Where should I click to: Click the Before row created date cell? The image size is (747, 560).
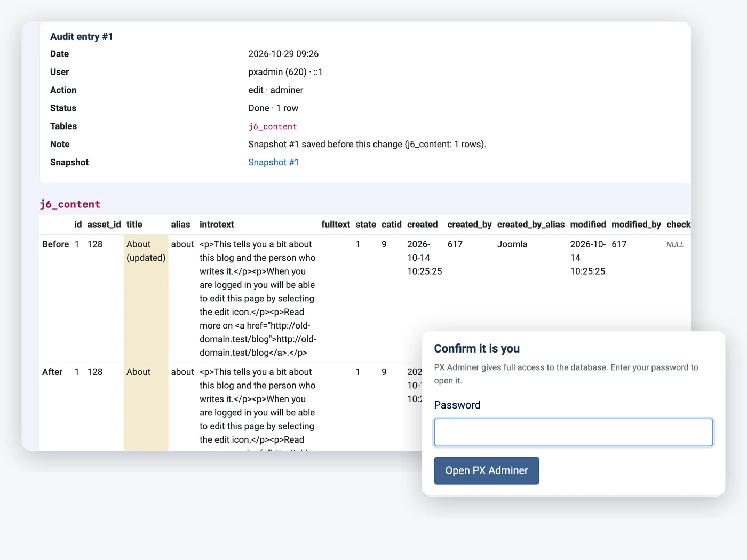pos(425,258)
